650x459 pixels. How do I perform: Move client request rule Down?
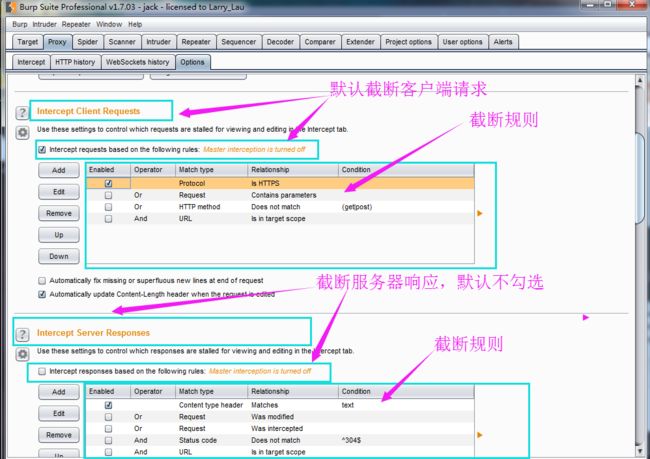point(59,257)
